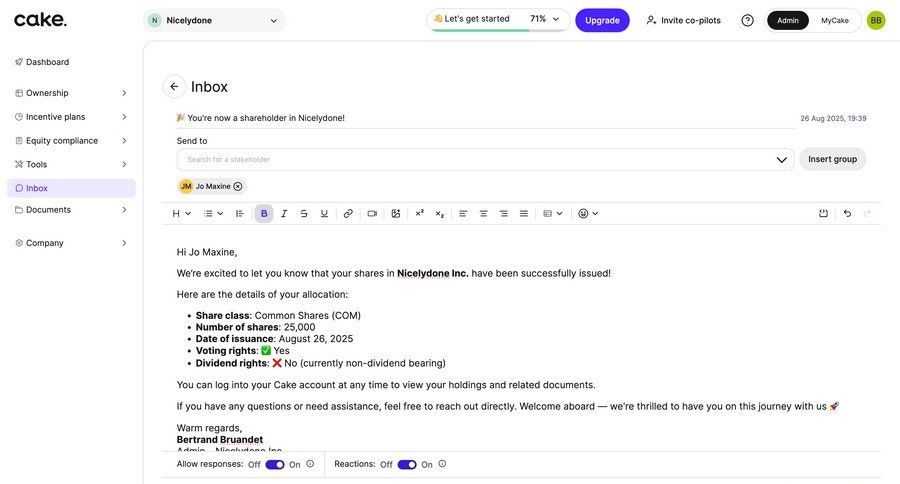Insert a hyperlink using the link icon
This screenshot has height=484, width=900.
[348, 213]
